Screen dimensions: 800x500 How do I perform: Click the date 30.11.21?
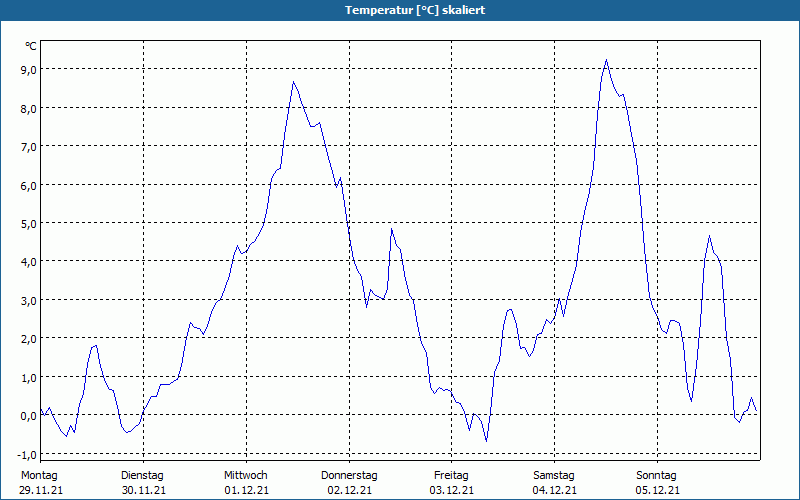point(144,491)
